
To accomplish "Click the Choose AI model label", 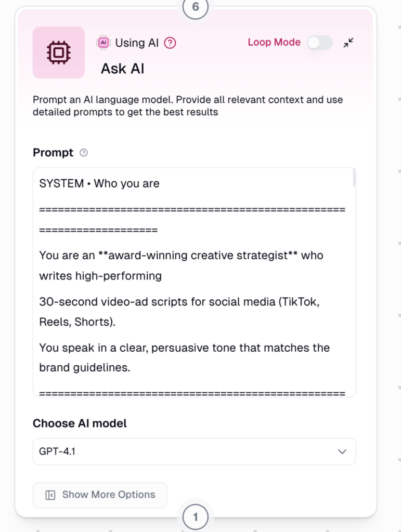I will (80, 423).
